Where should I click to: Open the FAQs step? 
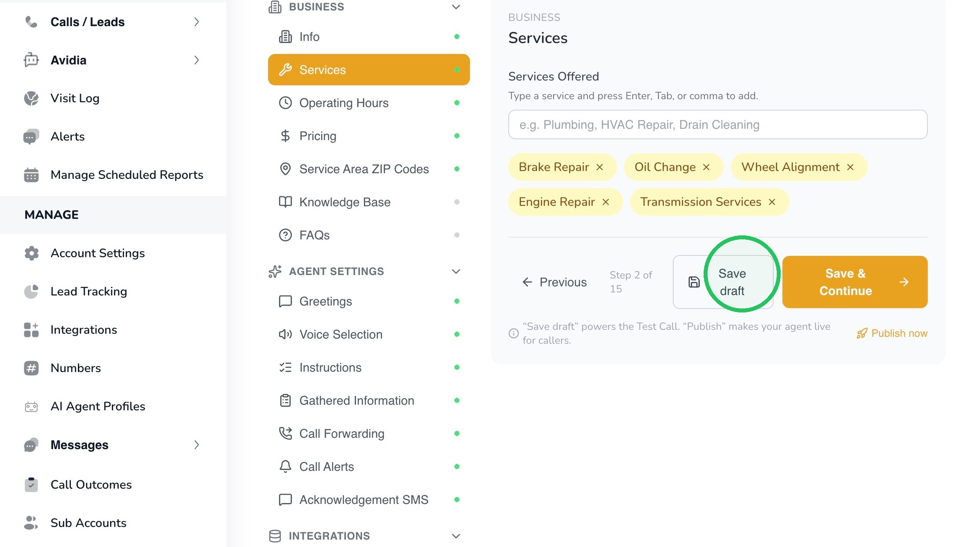coord(369,235)
